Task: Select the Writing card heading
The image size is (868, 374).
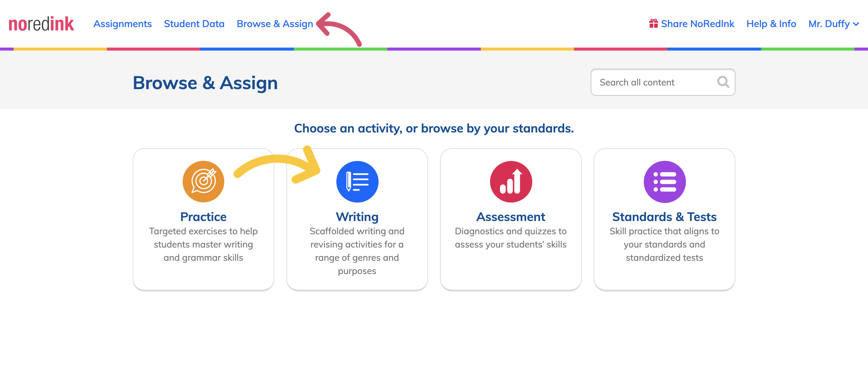Action: (x=357, y=217)
